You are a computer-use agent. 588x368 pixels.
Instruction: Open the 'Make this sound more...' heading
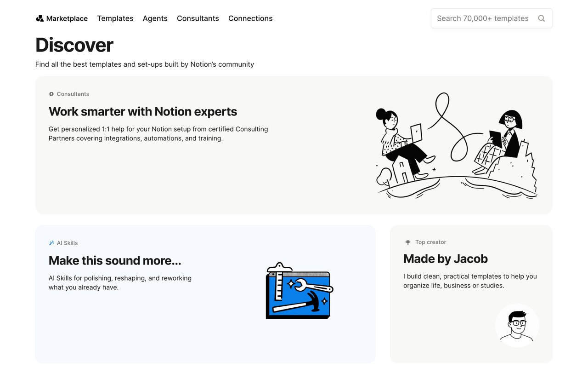115,261
